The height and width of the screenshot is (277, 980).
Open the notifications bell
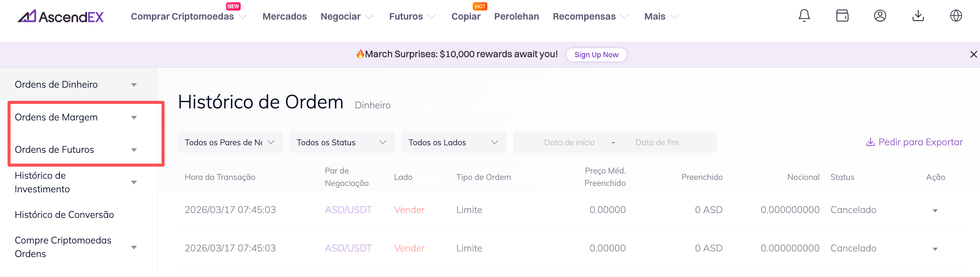(x=804, y=15)
